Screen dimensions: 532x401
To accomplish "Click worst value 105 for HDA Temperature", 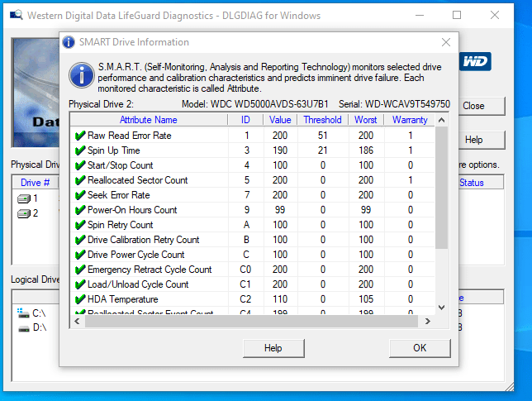I will [366, 299].
